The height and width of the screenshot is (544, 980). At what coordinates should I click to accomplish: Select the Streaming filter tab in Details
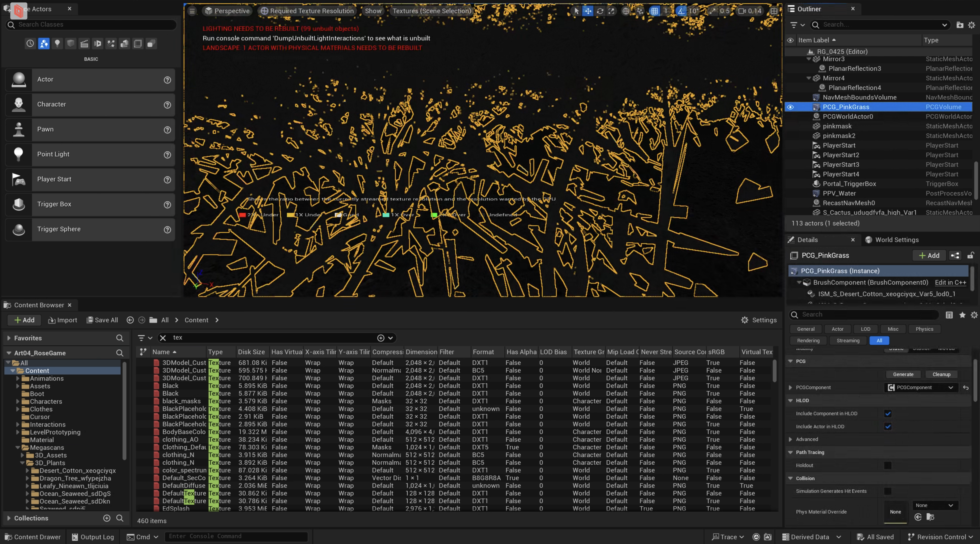(848, 341)
